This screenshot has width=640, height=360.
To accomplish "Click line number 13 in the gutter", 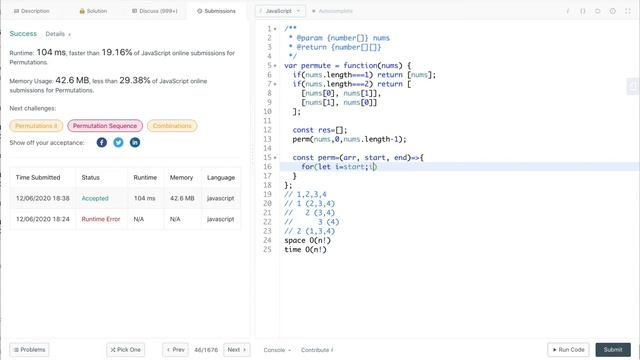I will [267, 139].
